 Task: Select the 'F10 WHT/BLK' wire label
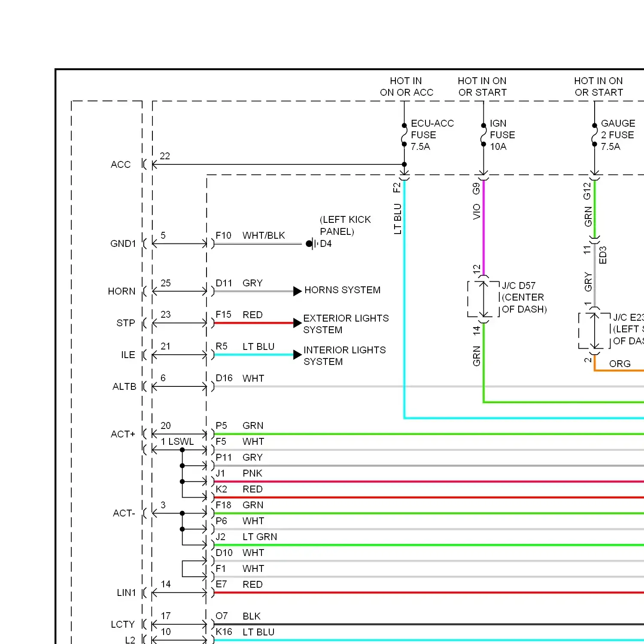pos(250,235)
